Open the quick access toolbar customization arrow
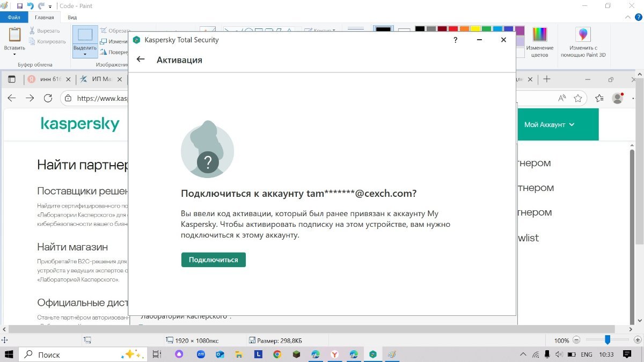Image resolution: width=644 pixels, height=362 pixels. [x=50, y=6]
